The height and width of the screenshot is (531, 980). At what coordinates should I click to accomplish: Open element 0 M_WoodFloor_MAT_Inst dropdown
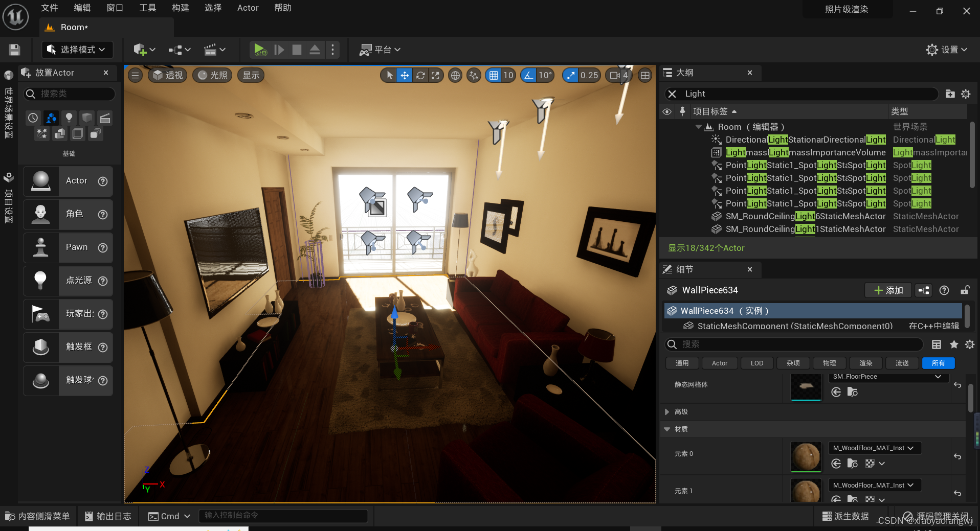click(x=874, y=448)
